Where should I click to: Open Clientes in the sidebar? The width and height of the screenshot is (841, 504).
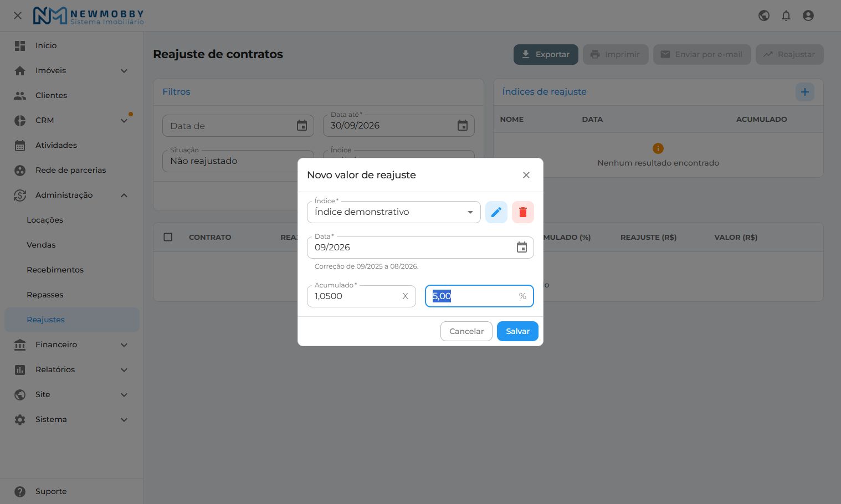click(72, 95)
